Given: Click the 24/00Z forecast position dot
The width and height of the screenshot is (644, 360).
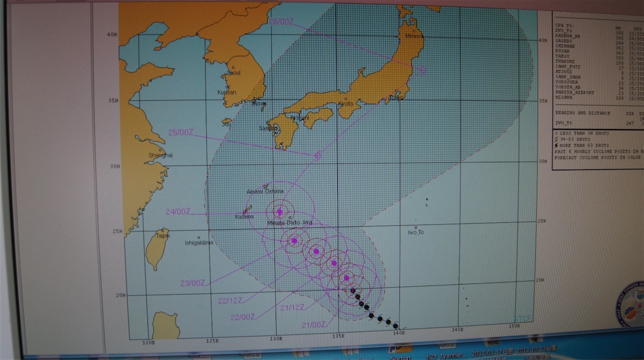Looking at the screenshot, I should [x=279, y=212].
